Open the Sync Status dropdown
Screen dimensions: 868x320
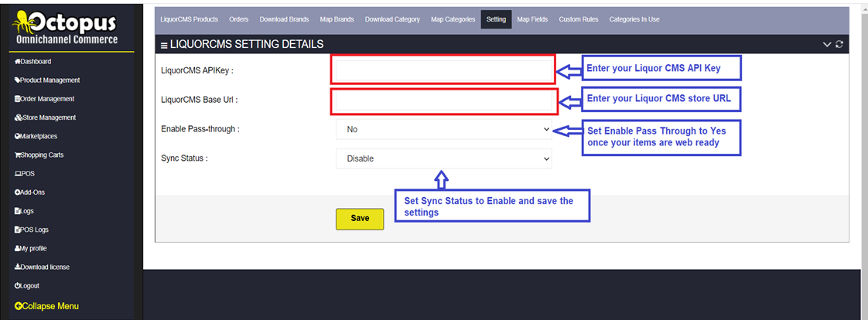click(x=443, y=158)
